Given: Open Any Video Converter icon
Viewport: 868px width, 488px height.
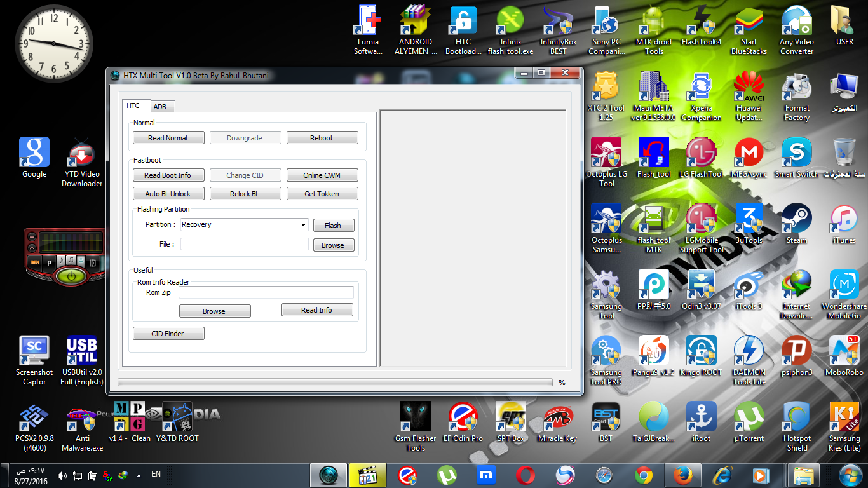Looking at the screenshot, I should tap(797, 30).
